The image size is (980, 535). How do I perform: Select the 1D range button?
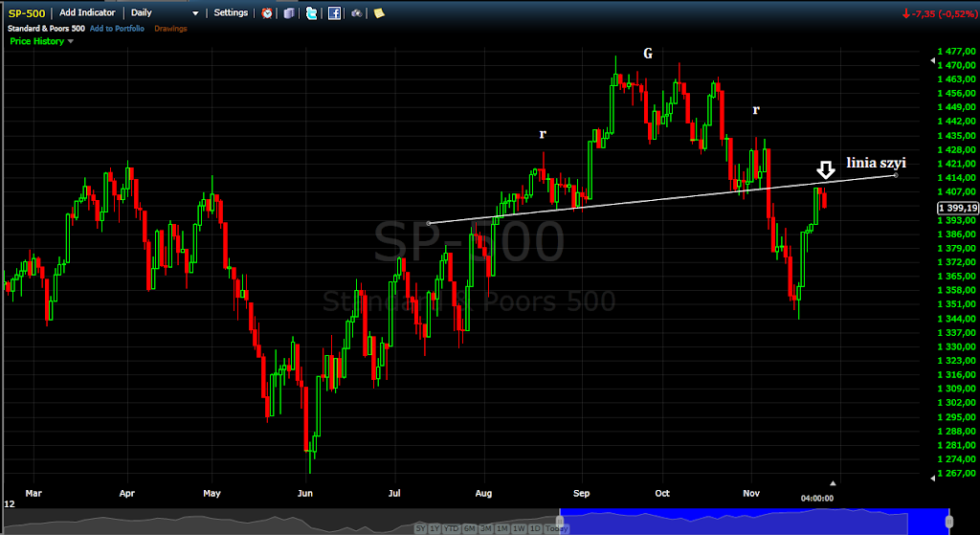535,528
